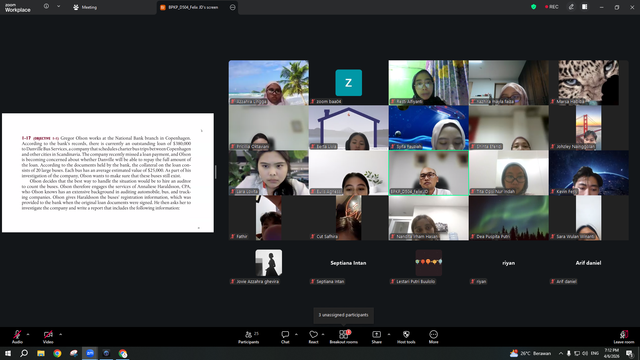
Task: Show hidden system tray icons
Action: [561, 353]
